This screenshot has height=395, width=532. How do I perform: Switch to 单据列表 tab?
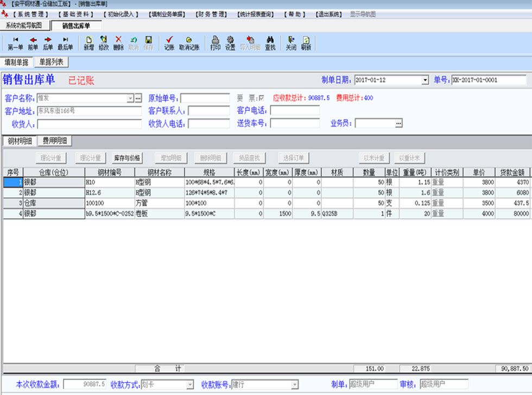[51, 62]
